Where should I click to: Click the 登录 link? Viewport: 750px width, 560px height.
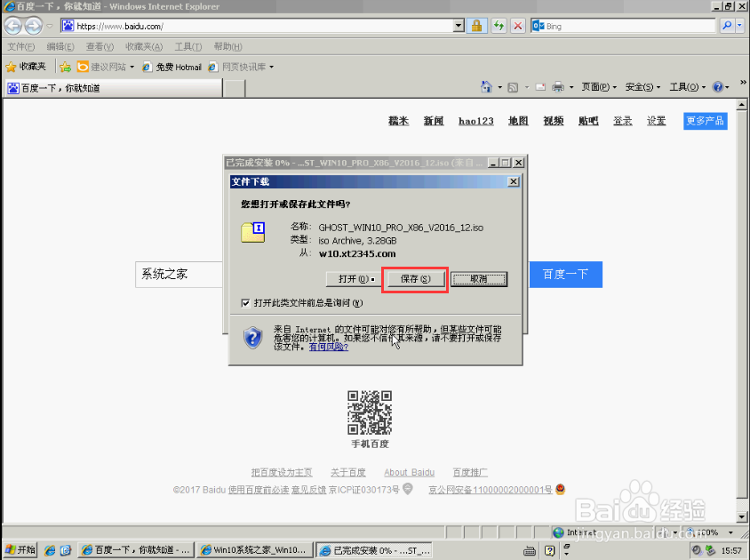623,121
